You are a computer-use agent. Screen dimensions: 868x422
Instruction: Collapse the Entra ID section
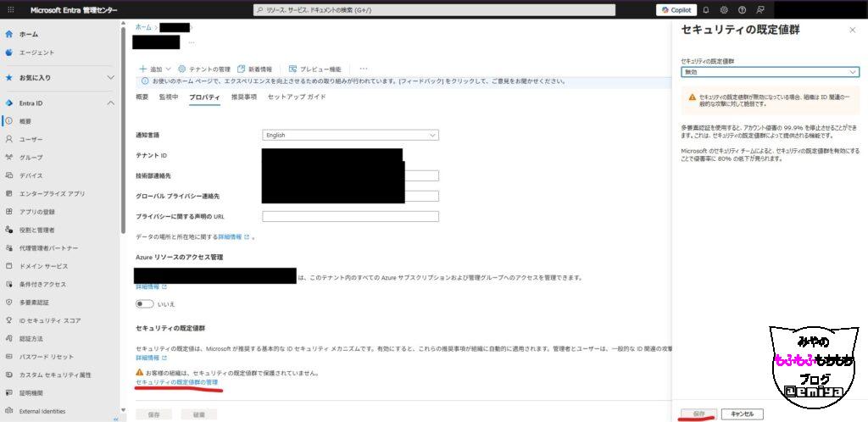(111, 103)
